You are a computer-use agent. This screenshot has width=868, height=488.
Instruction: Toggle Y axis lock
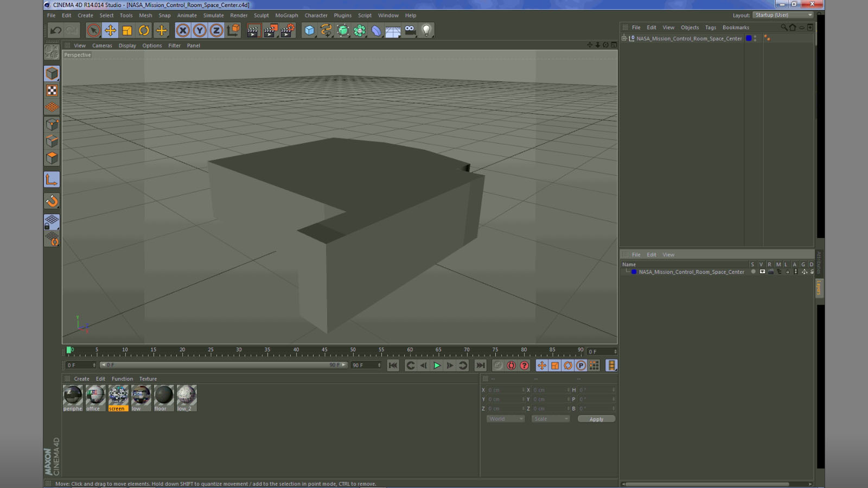(200, 30)
